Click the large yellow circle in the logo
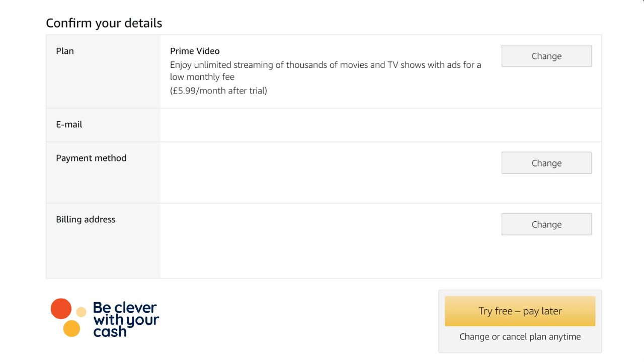Viewport: 644px width, 362px height. pyautogui.click(x=72, y=328)
